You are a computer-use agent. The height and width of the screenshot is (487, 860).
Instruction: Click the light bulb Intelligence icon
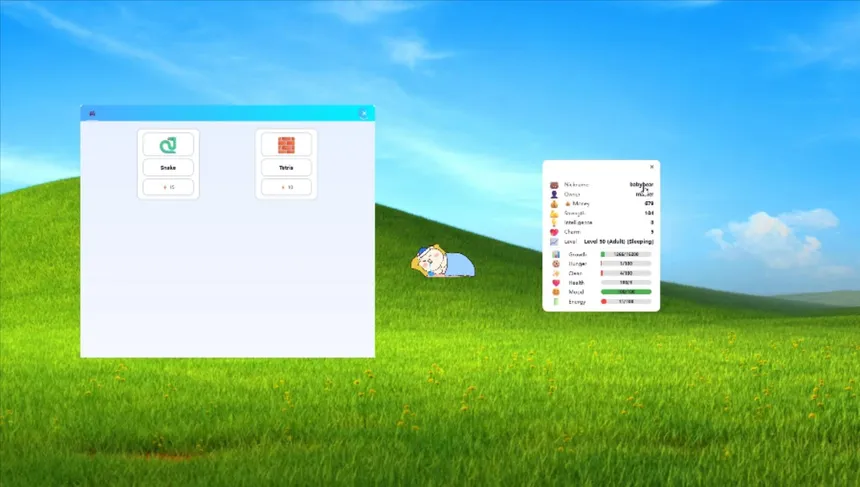pyautogui.click(x=554, y=223)
